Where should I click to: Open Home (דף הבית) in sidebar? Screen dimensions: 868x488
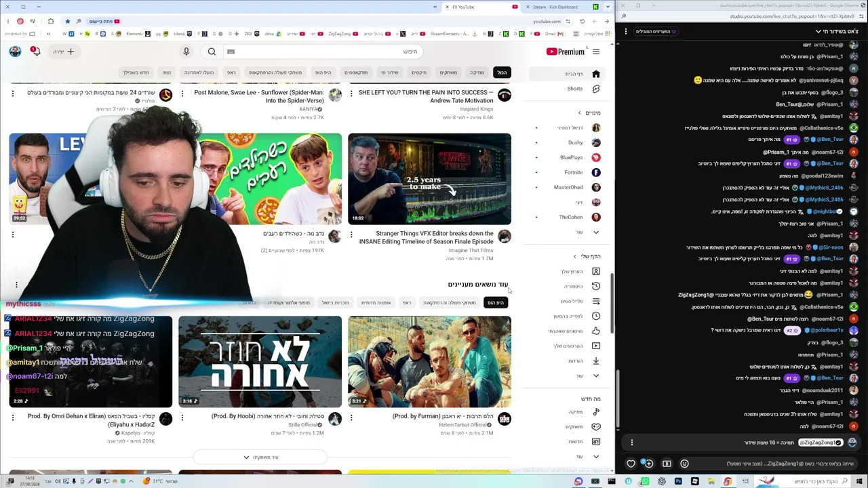point(566,74)
